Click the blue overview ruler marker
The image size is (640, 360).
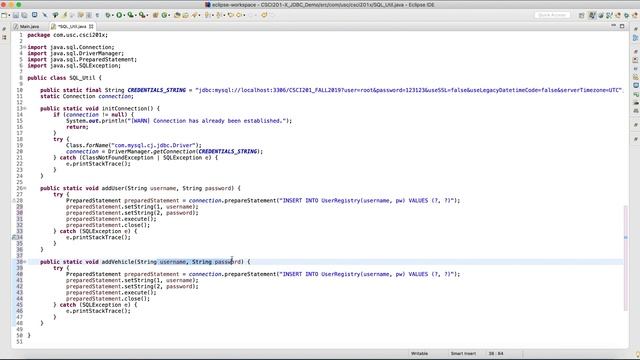tap(626, 237)
